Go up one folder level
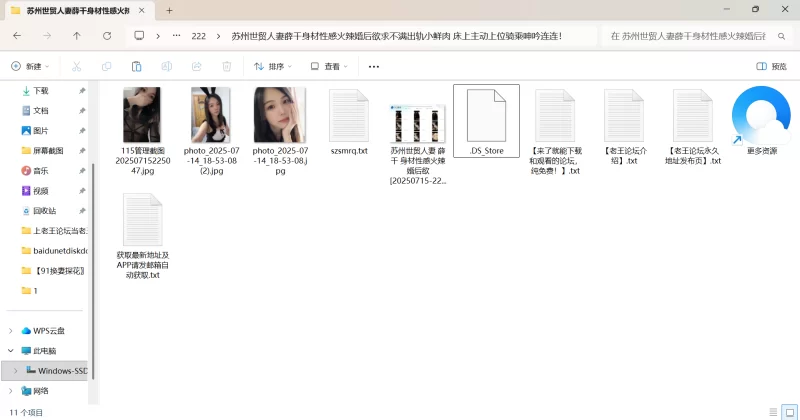The width and height of the screenshot is (800, 420). click(77, 36)
